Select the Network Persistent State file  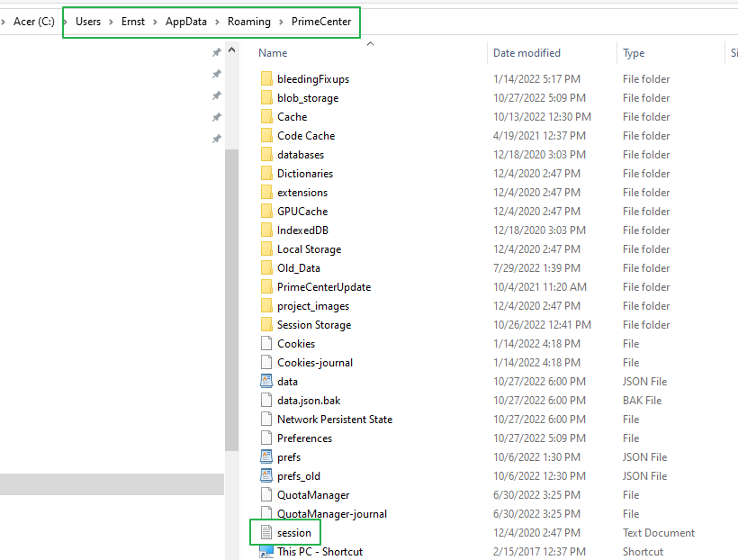tap(334, 420)
